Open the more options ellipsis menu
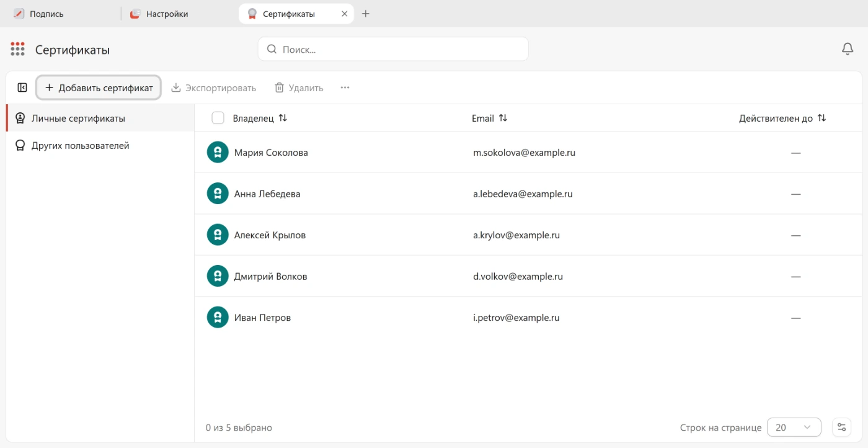The height and width of the screenshot is (448, 868). 345,87
